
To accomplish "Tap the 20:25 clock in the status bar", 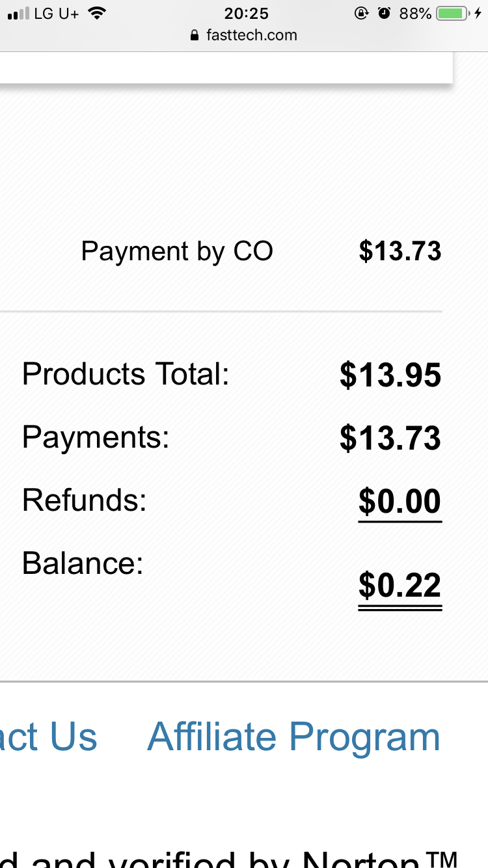I will pyautogui.click(x=246, y=14).
